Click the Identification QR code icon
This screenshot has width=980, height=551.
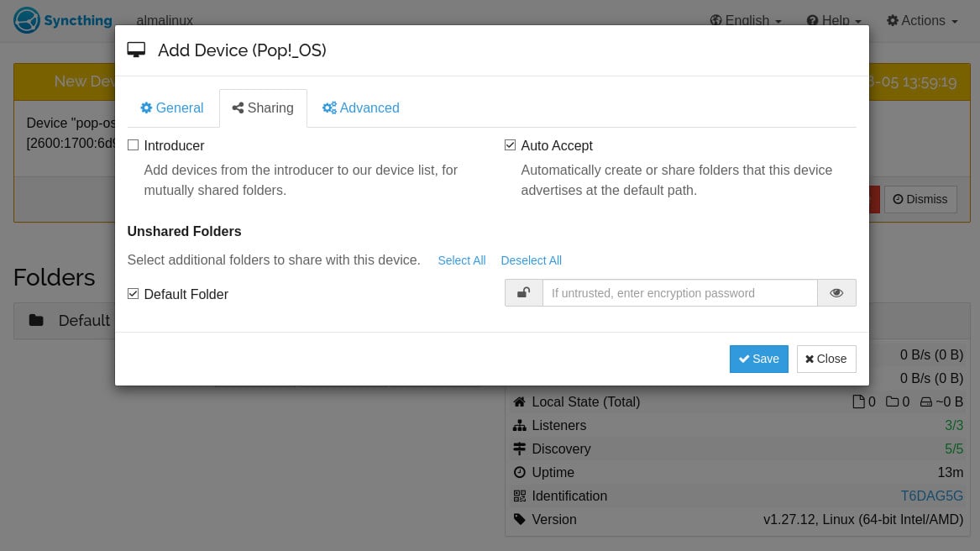click(520, 496)
